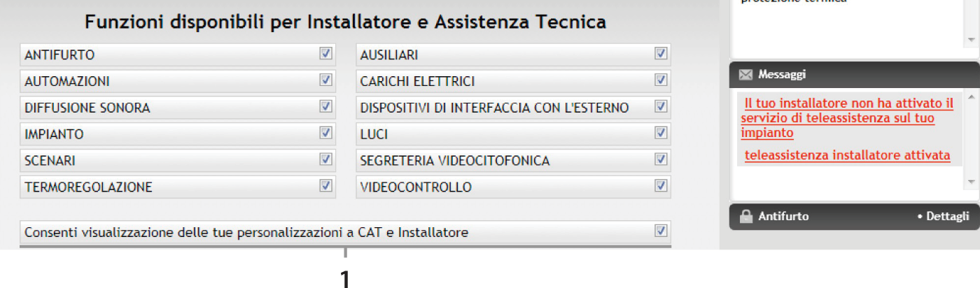This screenshot has height=288, width=980.
Task: Toggle the AUSILIARI checkbox
Action: pos(660,53)
